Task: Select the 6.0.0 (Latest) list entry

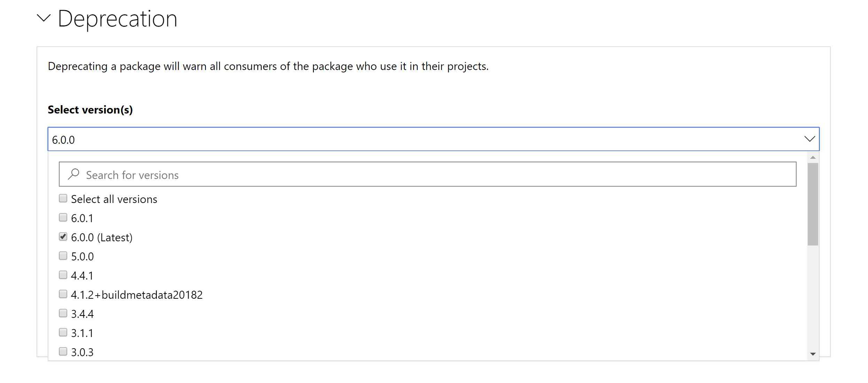Action: 102,237
